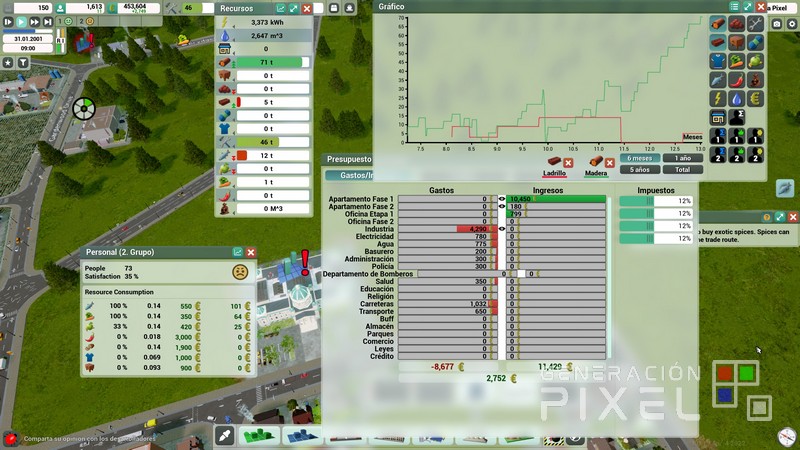Open the Gastos/Ingresos tab in Presupuesto
The height and width of the screenshot is (450, 800).
(x=350, y=175)
